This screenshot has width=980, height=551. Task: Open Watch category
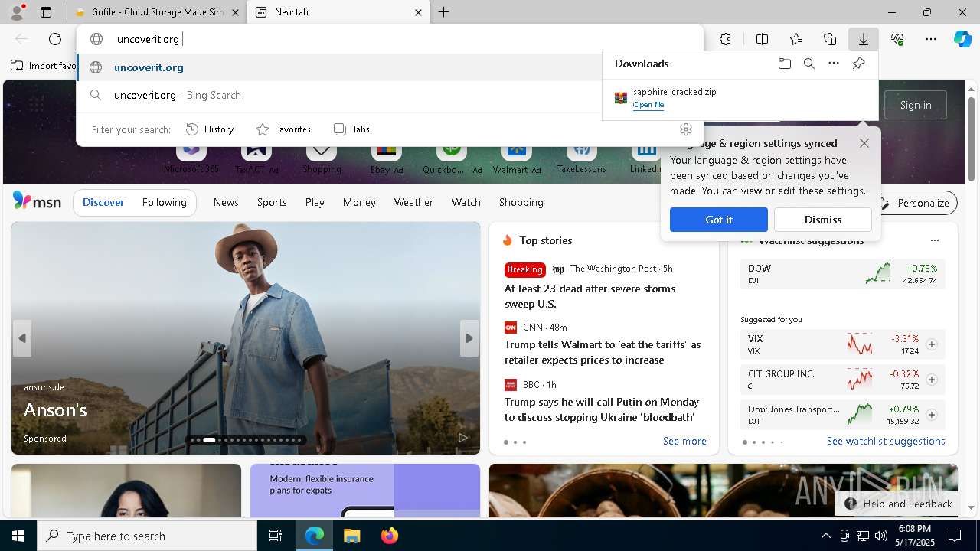(x=466, y=202)
